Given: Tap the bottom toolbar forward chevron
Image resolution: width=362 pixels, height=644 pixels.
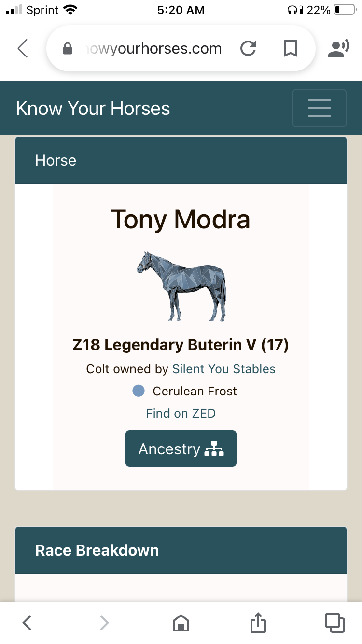Looking at the screenshot, I should pos(104,623).
